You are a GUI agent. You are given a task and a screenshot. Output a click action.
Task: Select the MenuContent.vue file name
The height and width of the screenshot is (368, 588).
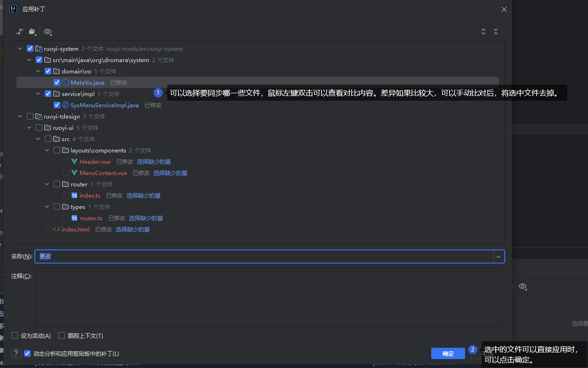pos(105,173)
